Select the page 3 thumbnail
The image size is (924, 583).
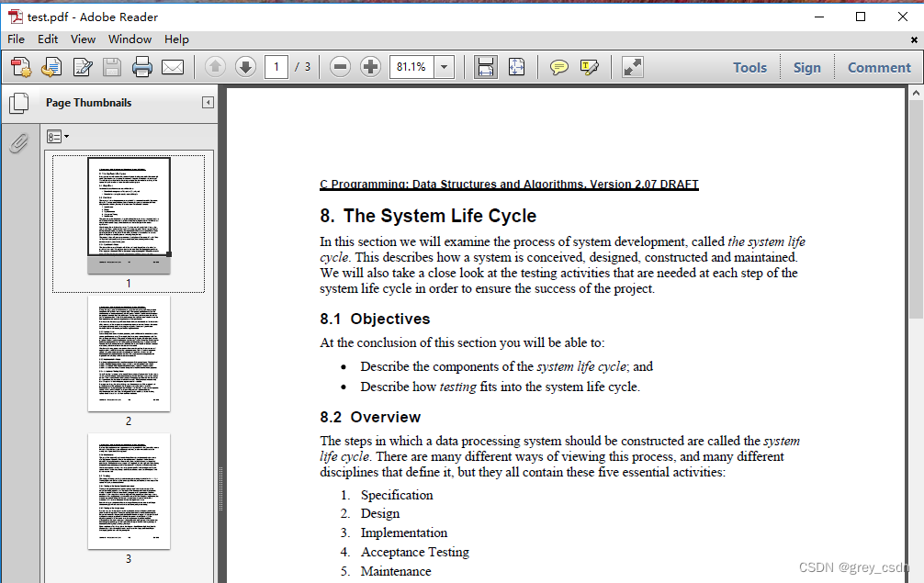[x=129, y=491]
